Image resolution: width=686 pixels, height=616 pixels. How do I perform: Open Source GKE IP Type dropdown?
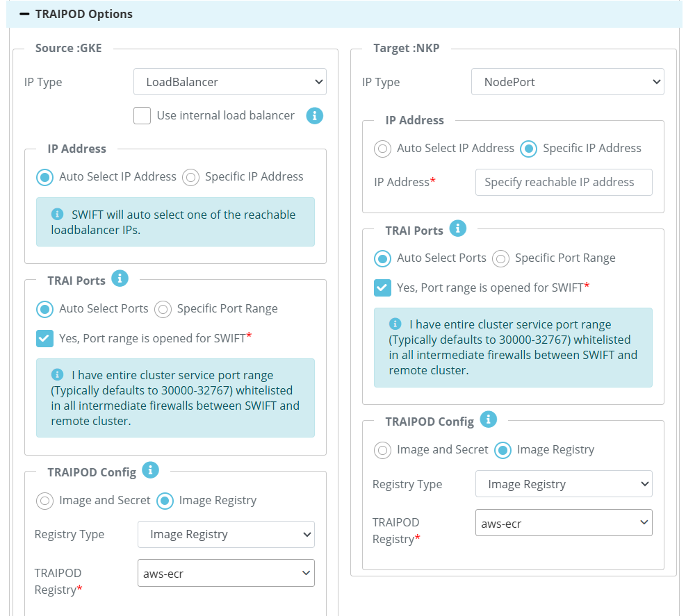click(x=229, y=82)
